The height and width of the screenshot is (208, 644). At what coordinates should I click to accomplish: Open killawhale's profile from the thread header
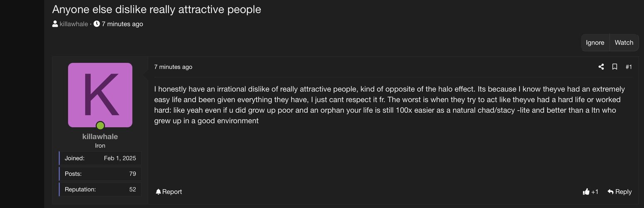click(74, 24)
